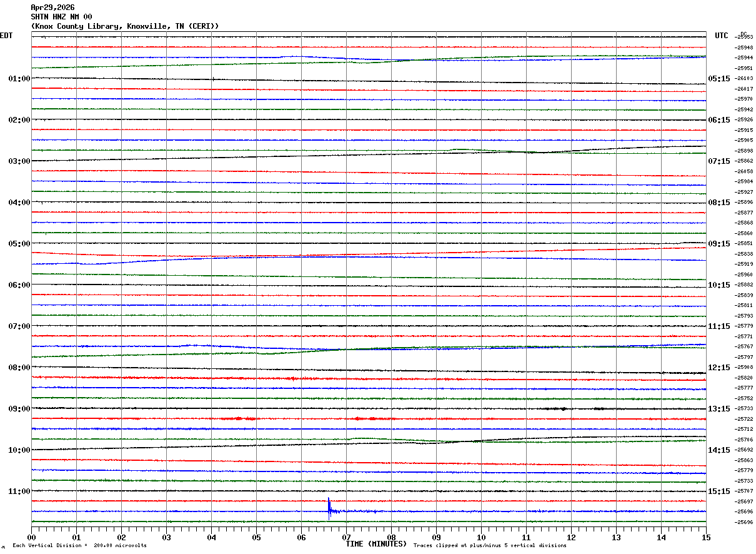Click the DC offset value '-25926'

(744, 119)
